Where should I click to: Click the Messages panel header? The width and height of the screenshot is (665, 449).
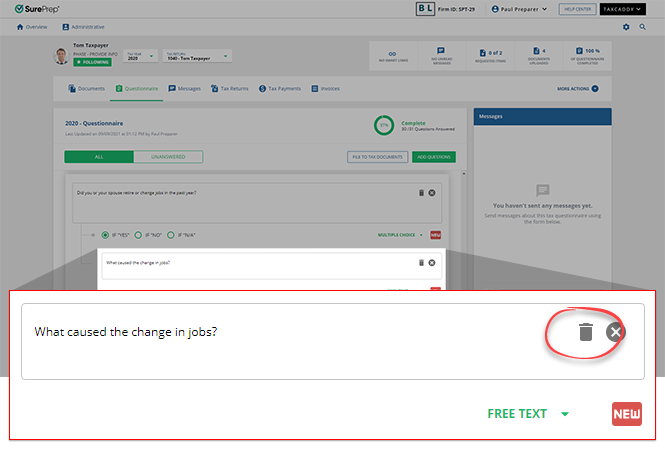[x=542, y=117]
